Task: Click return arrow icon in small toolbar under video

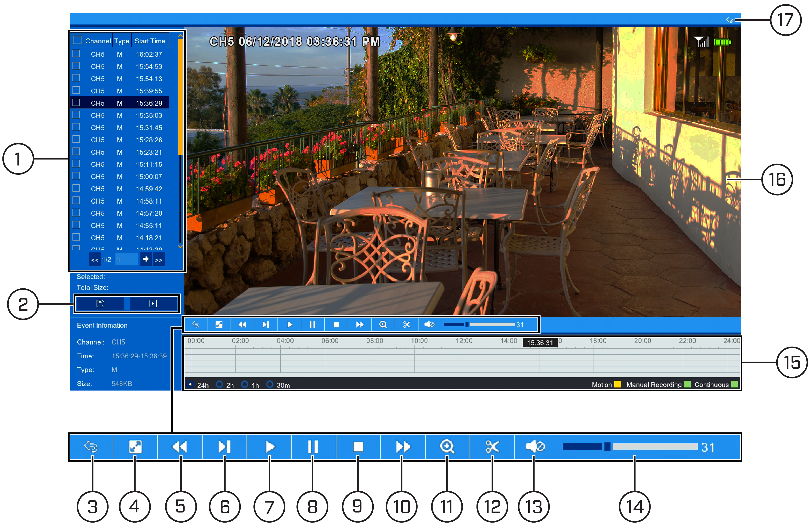Action: click(195, 325)
